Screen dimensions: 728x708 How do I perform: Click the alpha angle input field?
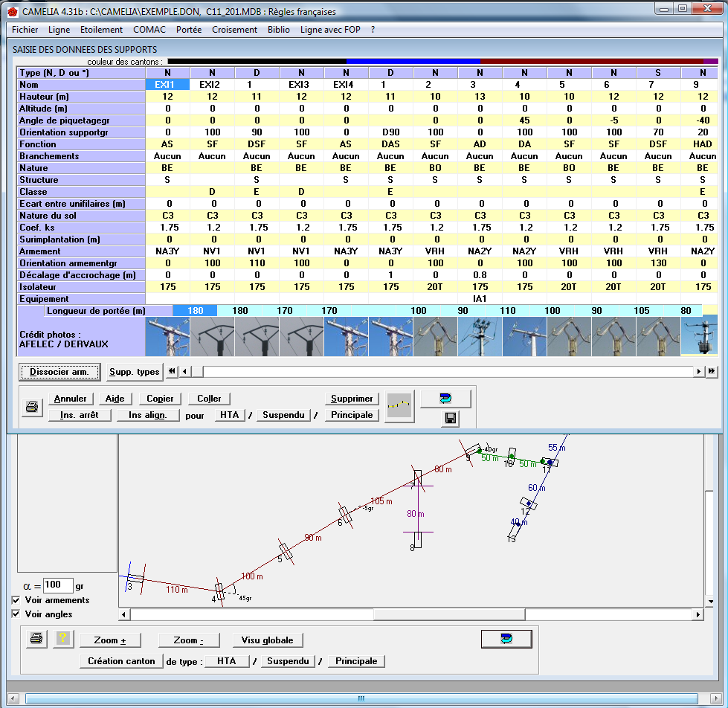click(x=58, y=585)
